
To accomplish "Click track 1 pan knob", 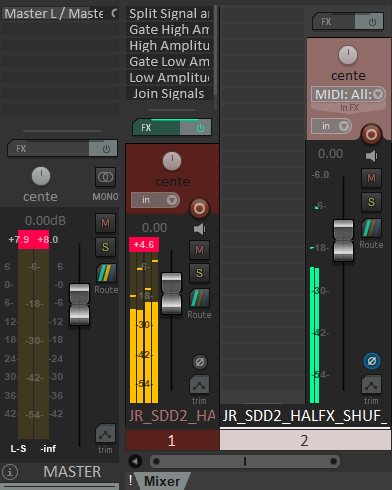I will (172, 161).
